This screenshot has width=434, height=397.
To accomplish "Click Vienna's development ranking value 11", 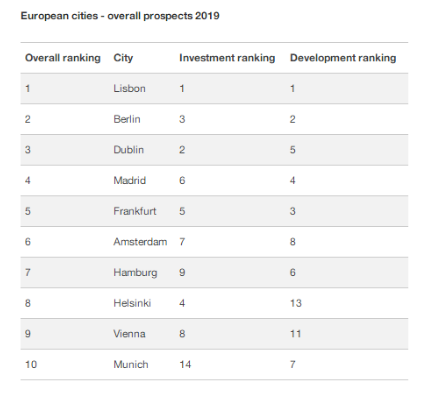I will point(295,334).
